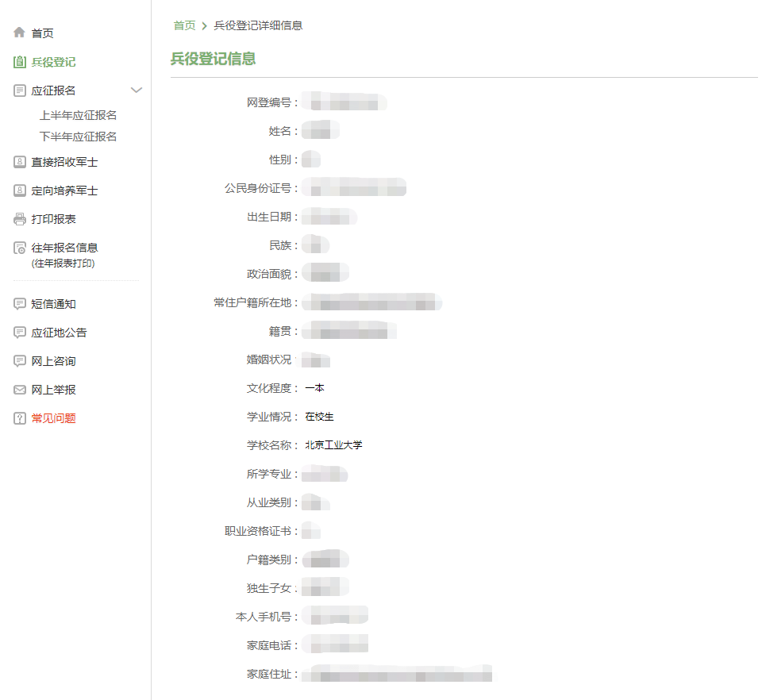Open 常见问题 in red text

click(53, 418)
